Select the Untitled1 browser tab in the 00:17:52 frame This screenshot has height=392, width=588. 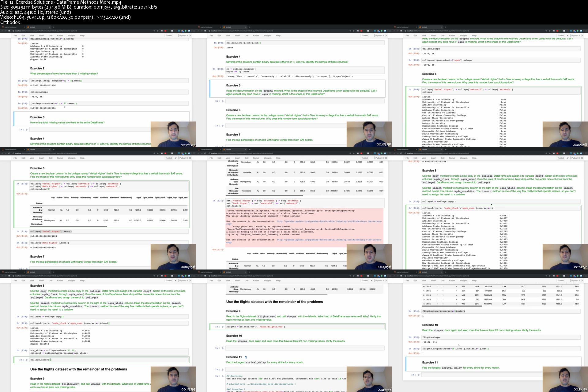tap(430, 272)
